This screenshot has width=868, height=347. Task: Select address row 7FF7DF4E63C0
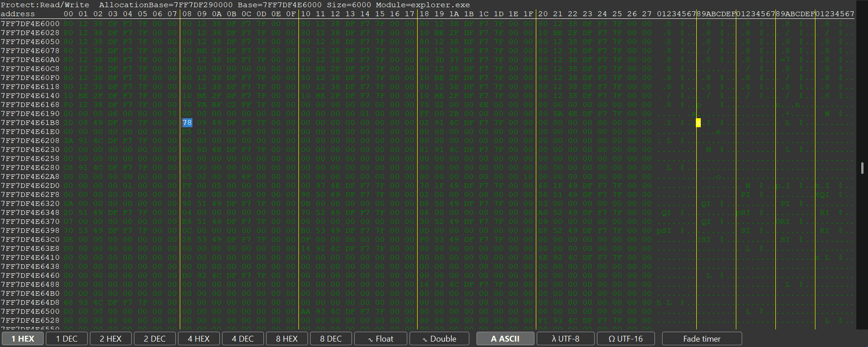point(30,239)
